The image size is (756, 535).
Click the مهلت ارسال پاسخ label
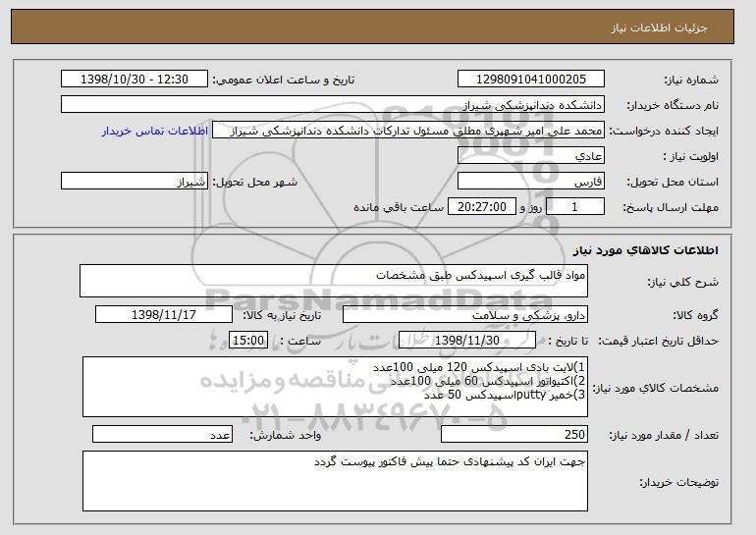tap(671, 207)
